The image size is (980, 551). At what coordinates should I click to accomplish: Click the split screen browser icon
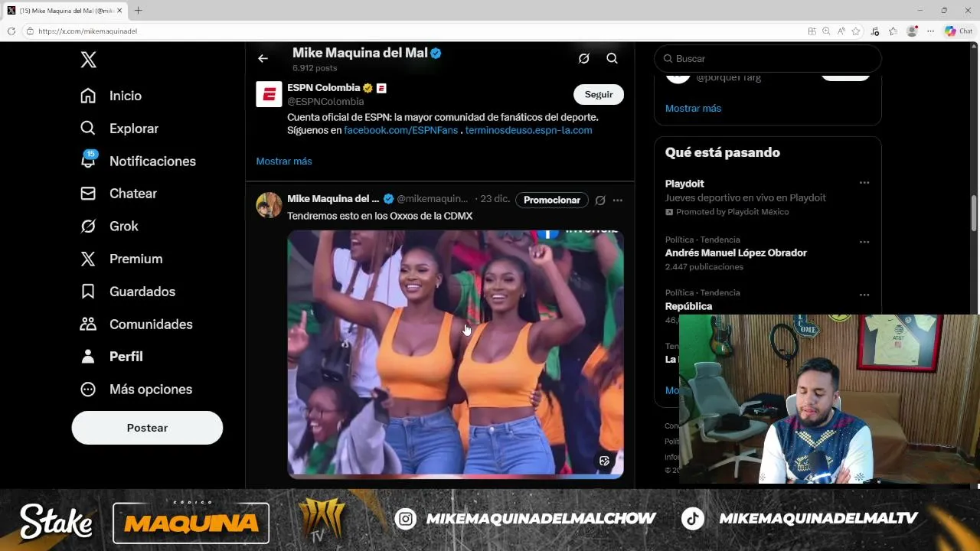(812, 31)
